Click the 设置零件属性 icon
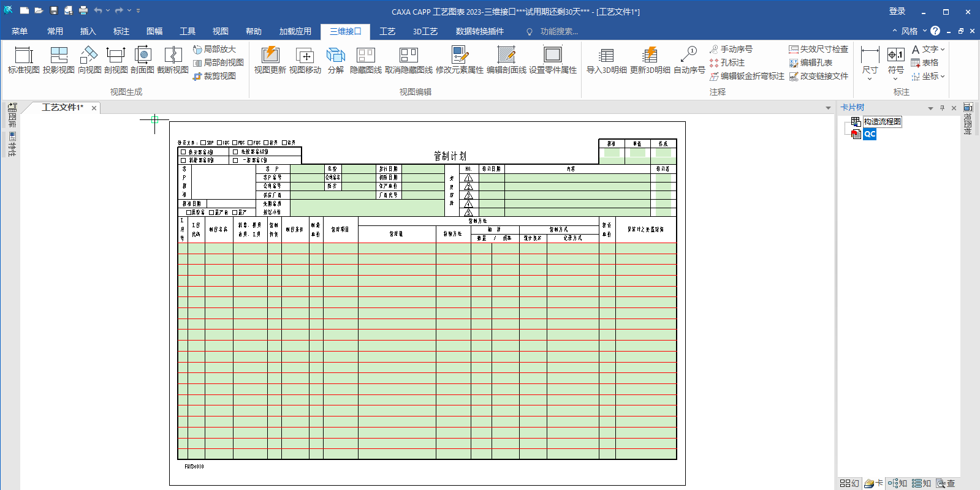 point(552,60)
